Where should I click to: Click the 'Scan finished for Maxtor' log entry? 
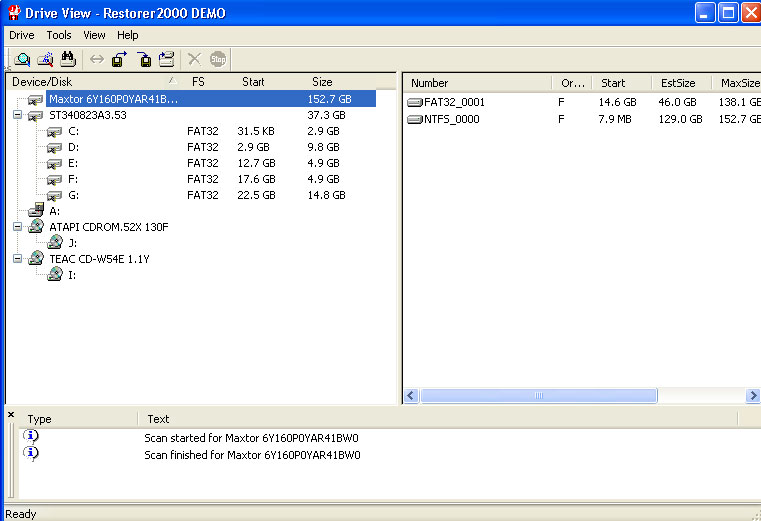(x=252, y=455)
